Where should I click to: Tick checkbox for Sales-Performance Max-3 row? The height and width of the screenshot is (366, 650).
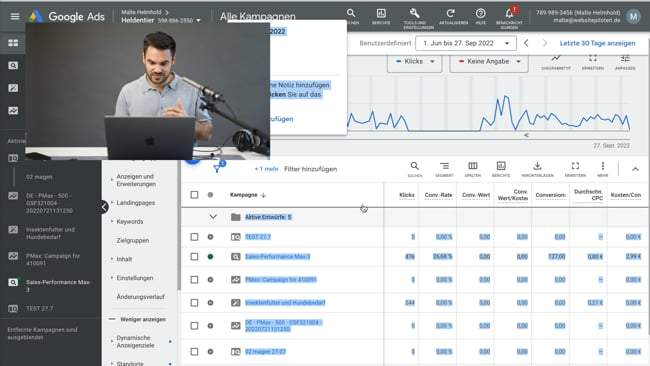(x=194, y=257)
